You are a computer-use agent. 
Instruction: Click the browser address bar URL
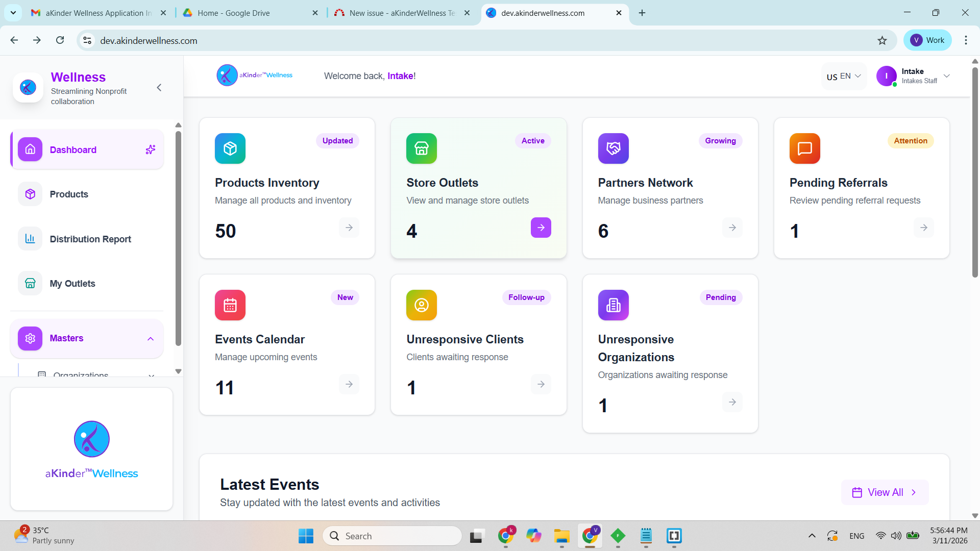point(149,40)
